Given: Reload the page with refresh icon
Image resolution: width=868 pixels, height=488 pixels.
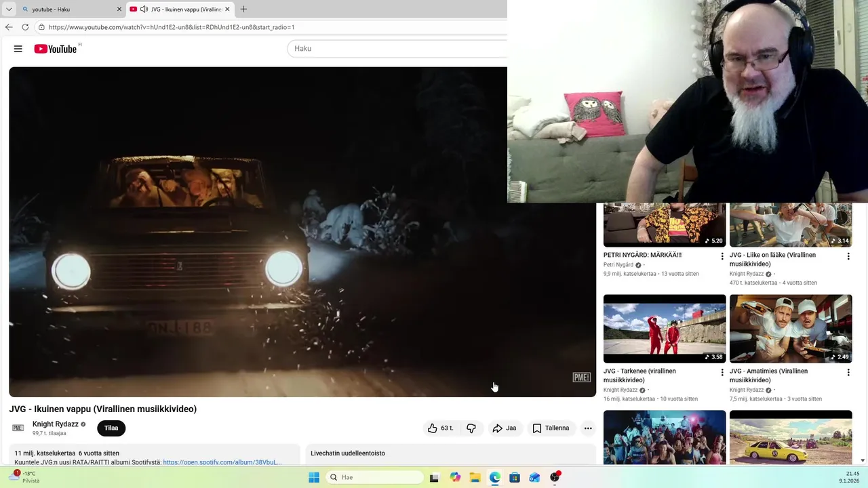Looking at the screenshot, I should [25, 27].
